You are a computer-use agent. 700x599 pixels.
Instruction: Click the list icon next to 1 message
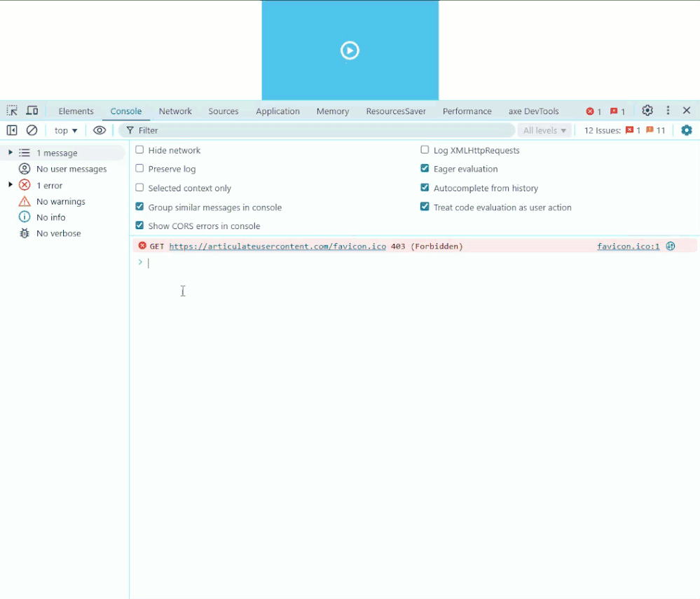[x=25, y=153]
